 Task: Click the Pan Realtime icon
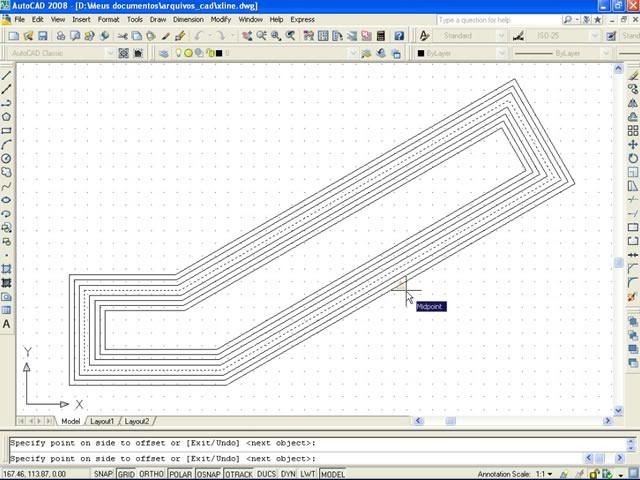247,36
